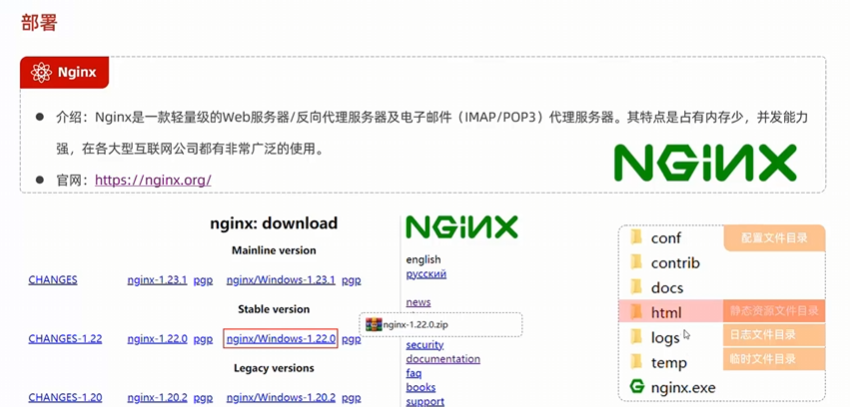Open the support link

pos(425,402)
